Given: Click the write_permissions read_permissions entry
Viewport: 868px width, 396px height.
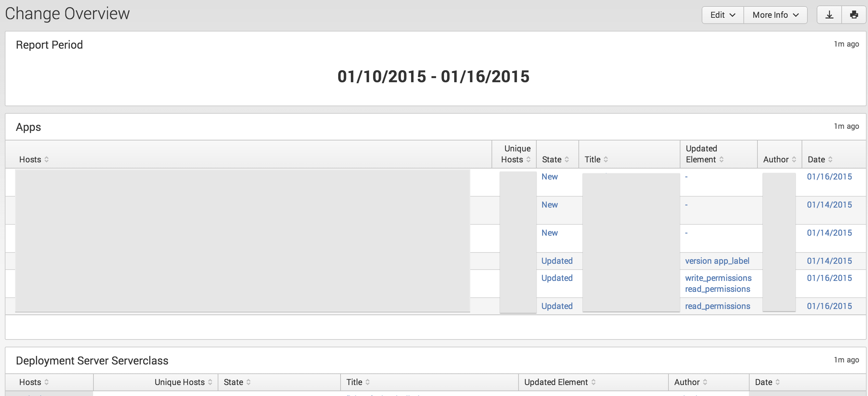Looking at the screenshot, I should pyautogui.click(x=718, y=283).
